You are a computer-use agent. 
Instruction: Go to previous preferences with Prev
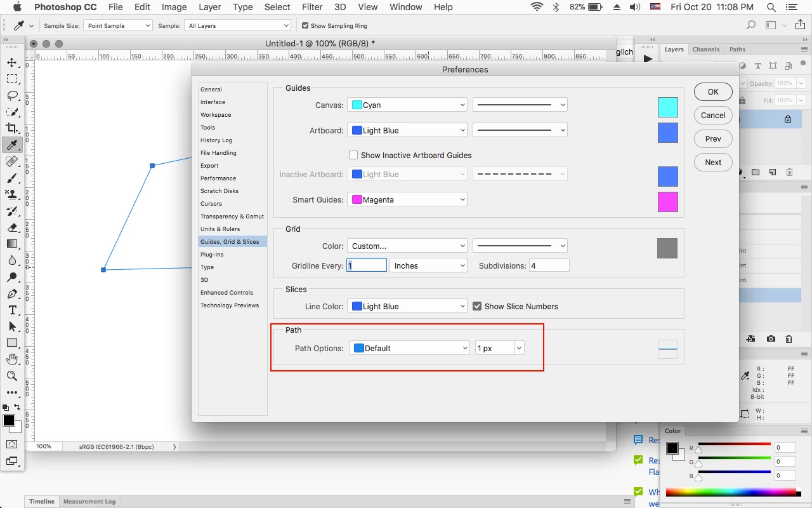pos(713,138)
